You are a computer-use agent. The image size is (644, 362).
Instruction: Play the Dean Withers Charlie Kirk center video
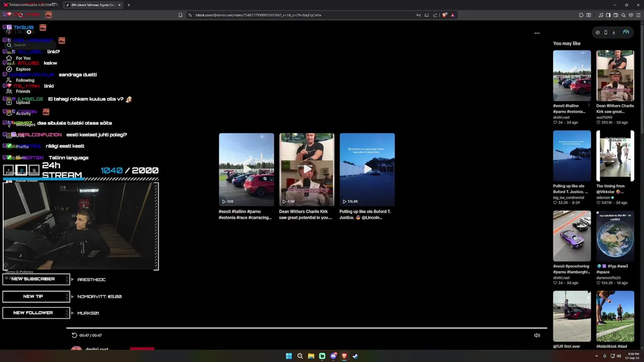tap(307, 169)
